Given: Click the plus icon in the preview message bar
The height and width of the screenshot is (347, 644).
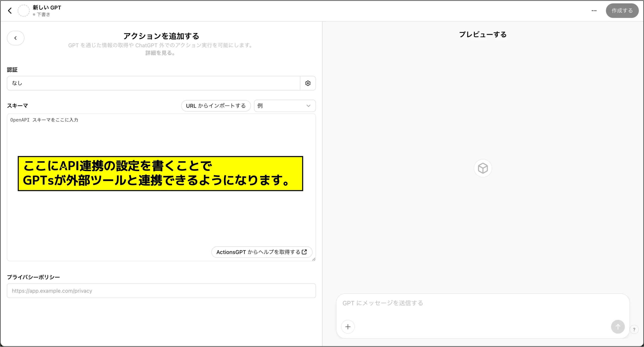Looking at the screenshot, I should click(348, 327).
